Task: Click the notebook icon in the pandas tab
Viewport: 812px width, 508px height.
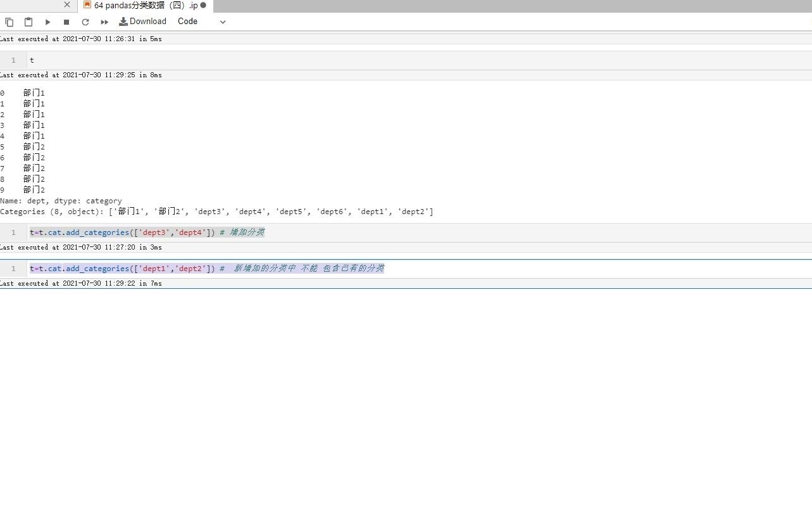Action: [x=87, y=4]
